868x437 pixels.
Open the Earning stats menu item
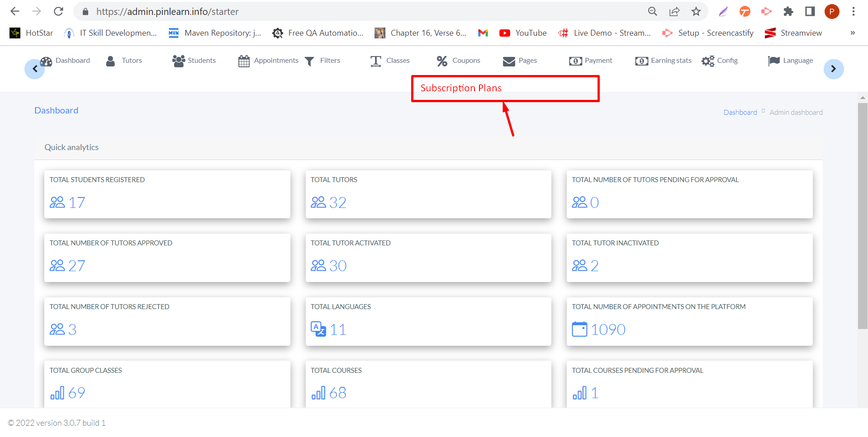click(x=664, y=61)
